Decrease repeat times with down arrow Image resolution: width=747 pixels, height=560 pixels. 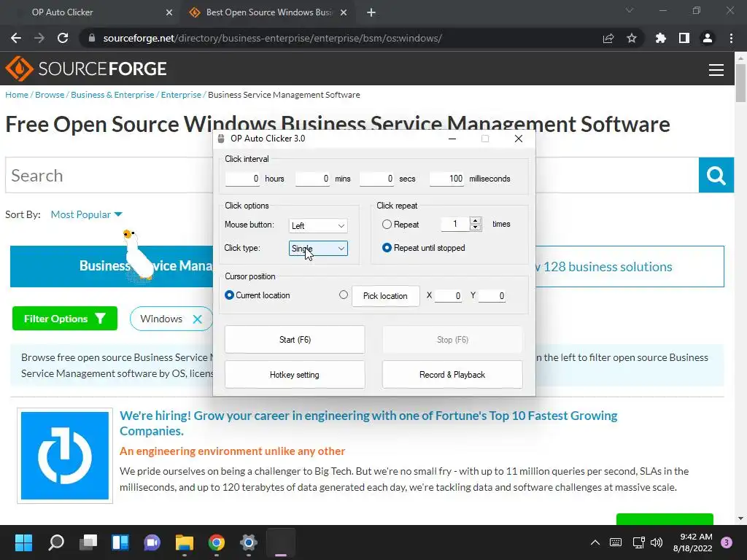click(475, 227)
